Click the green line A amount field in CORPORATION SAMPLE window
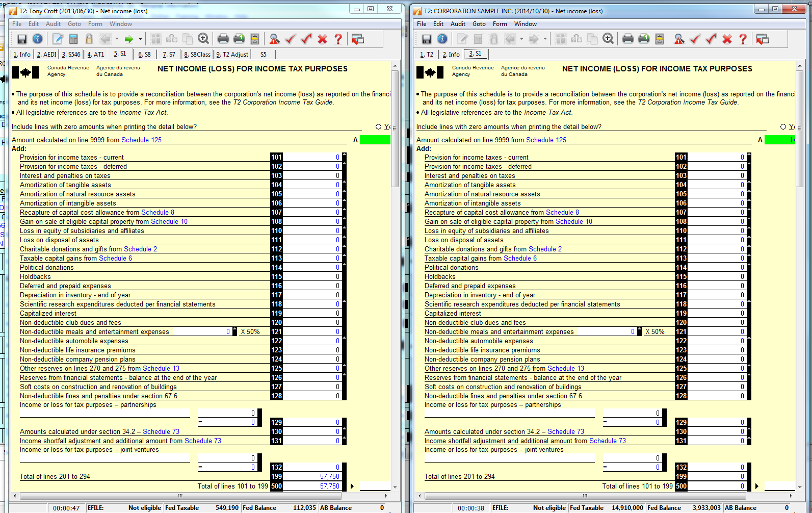 [780, 140]
